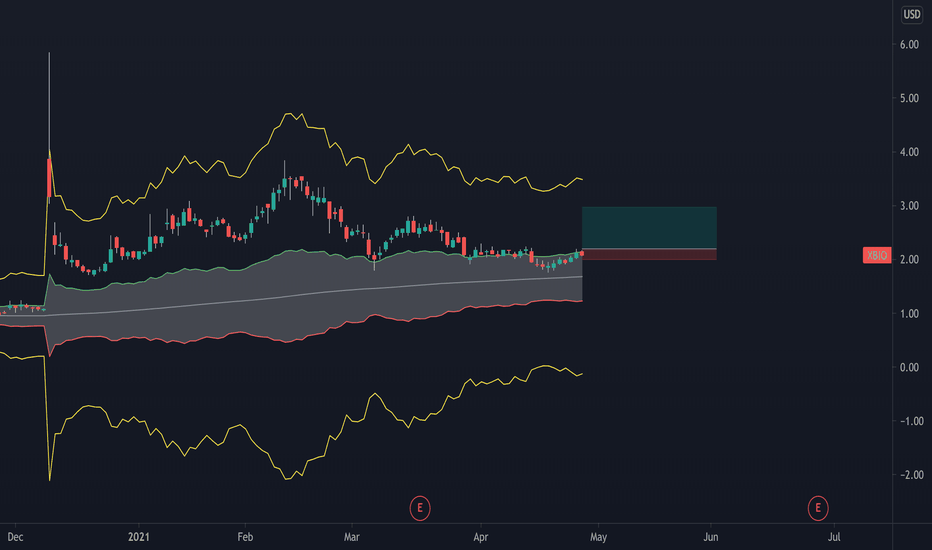Click the 5.00 price axis label
This screenshot has width=932, height=550.
[909, 98]
